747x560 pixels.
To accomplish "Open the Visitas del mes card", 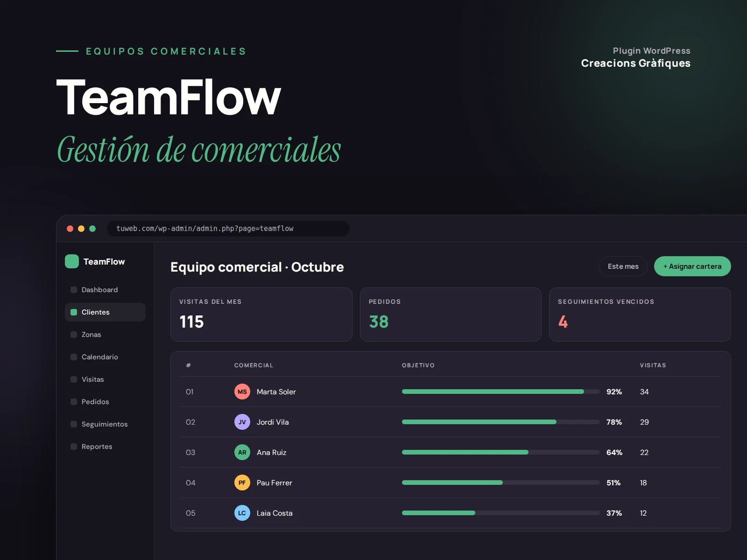I will (x=261, y=315).
